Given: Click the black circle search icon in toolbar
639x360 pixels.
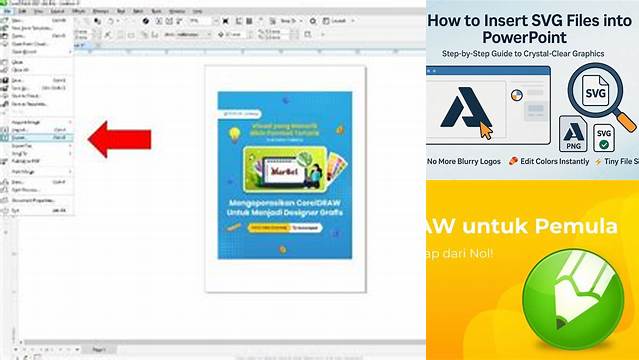Looking at the screenshot, I should pyautogui.click(x=145, y=21).
